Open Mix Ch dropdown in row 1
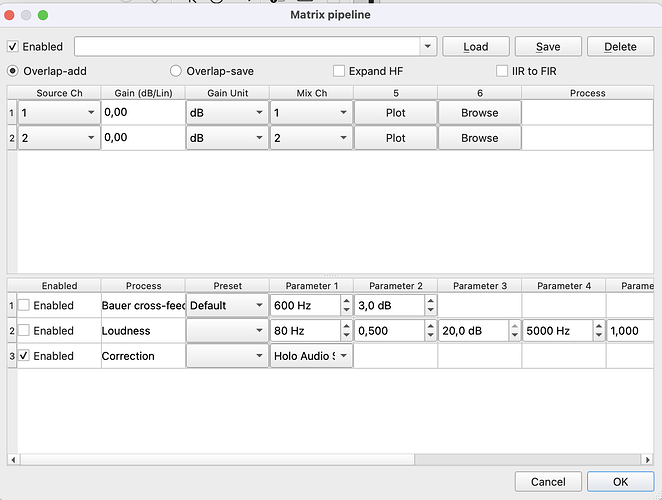This screenshot has height=500, width=662. click(x=311, y=113)
